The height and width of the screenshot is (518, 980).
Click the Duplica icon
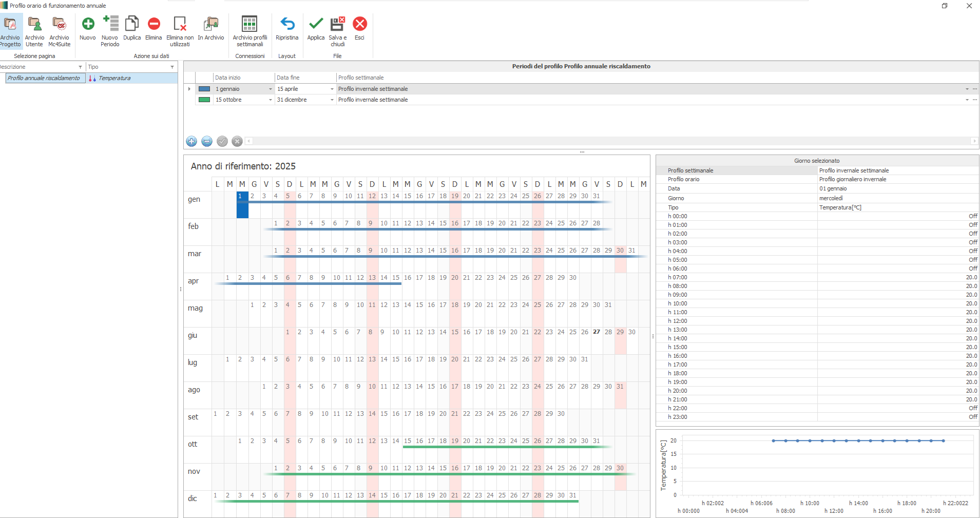(x=132, y=24)
